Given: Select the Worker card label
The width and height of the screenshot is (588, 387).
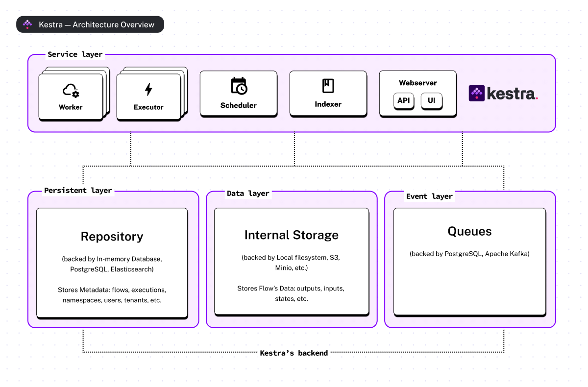Looking at the screenshot, I should tap(71, 107).
